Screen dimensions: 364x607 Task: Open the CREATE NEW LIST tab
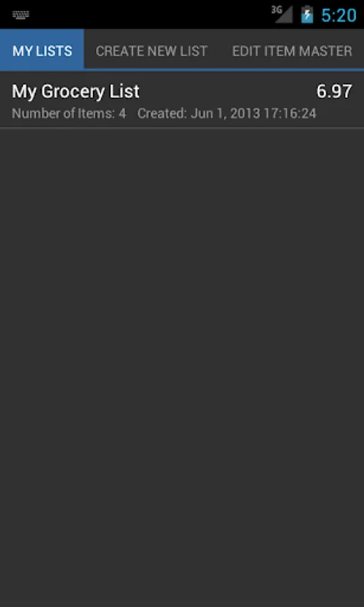pyautogui.click(x=152, y=51)
